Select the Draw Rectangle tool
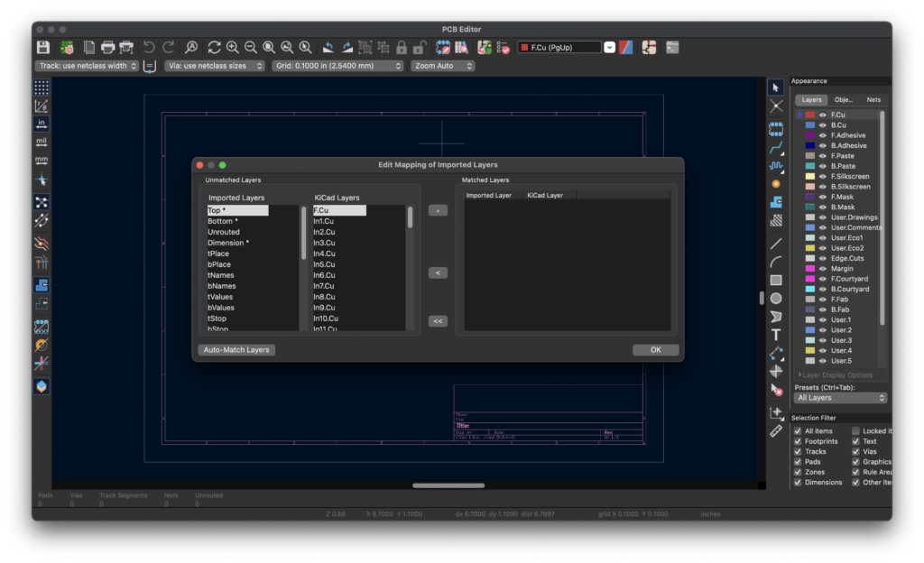924x563 pixels. point(775,280)
